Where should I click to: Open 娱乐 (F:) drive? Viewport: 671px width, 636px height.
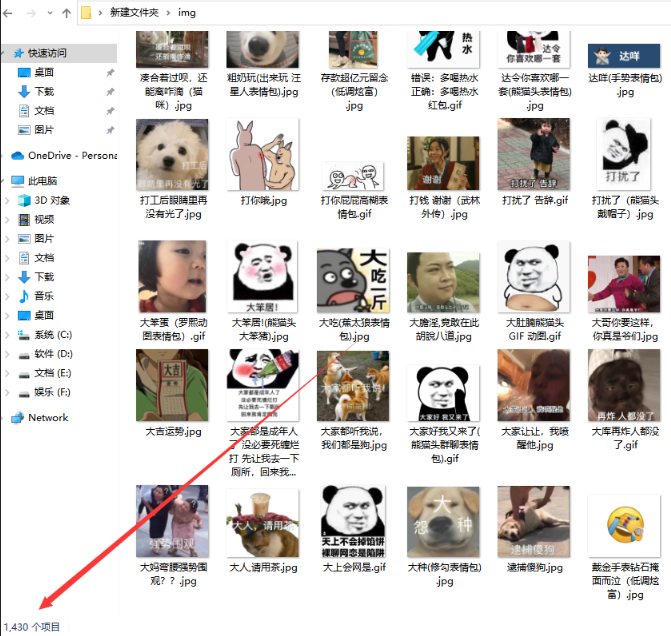[x=45, y=392]
